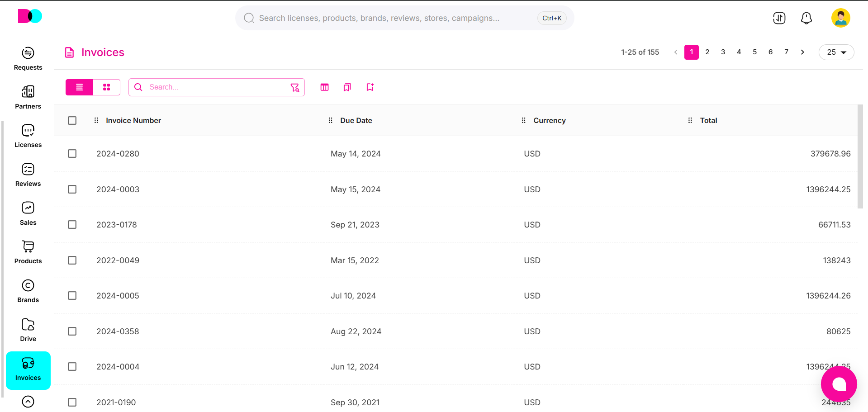The width and height of the screenshot is (868, 412).
Task: Open the user profile avatar
Action: [x=841, y=18]
